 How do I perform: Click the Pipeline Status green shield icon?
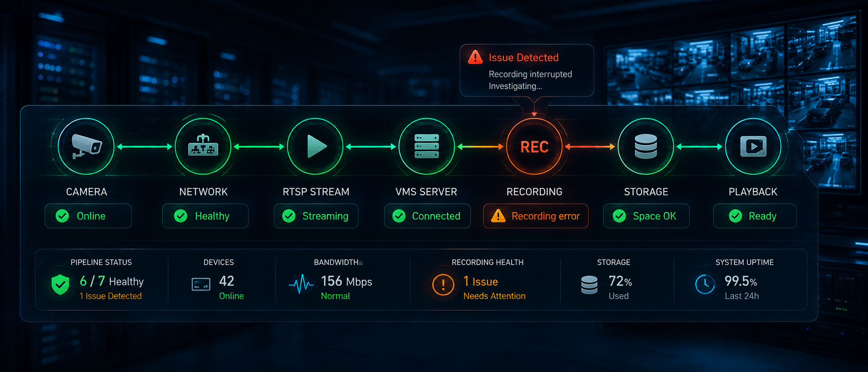[60, 285]
